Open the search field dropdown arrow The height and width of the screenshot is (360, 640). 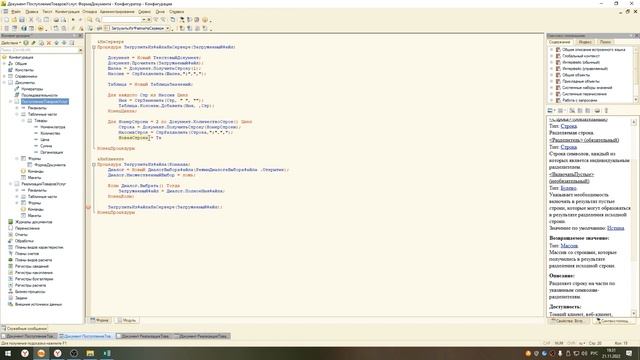[144, 20]
